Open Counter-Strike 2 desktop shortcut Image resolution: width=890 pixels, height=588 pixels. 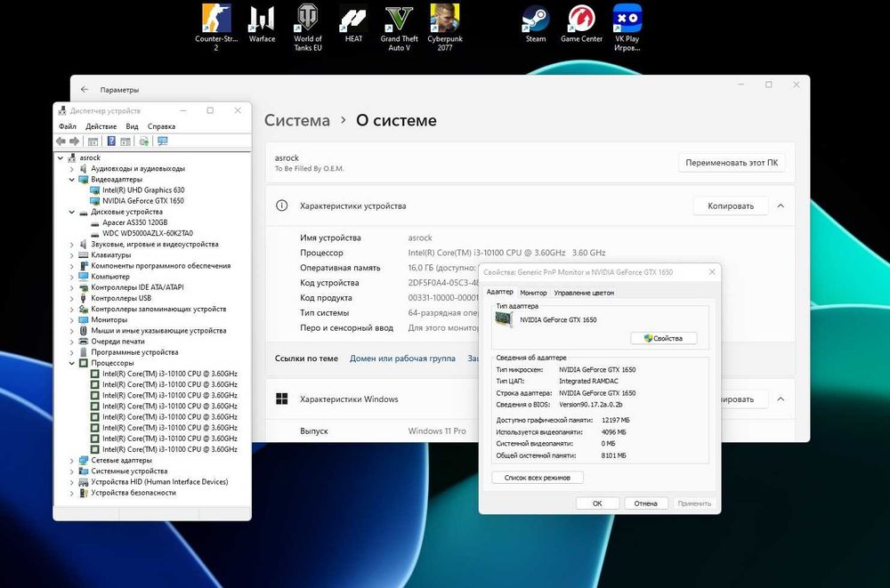click(x=216, y=28)
